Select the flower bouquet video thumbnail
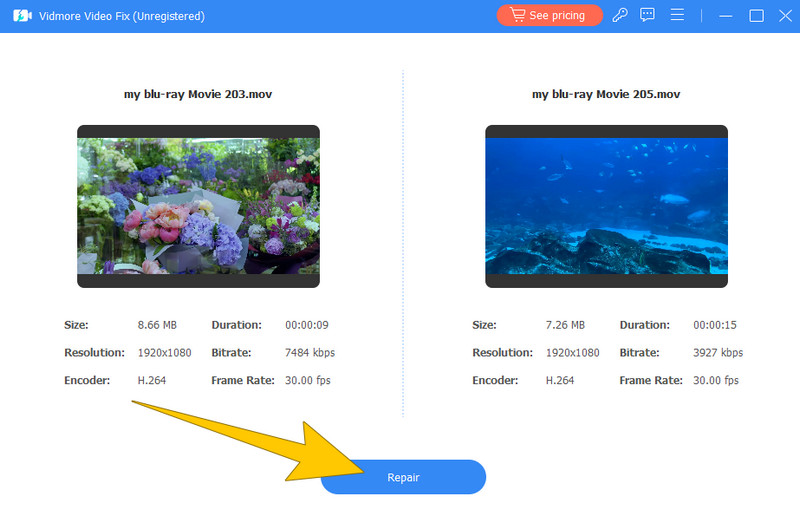 point(198,206)
